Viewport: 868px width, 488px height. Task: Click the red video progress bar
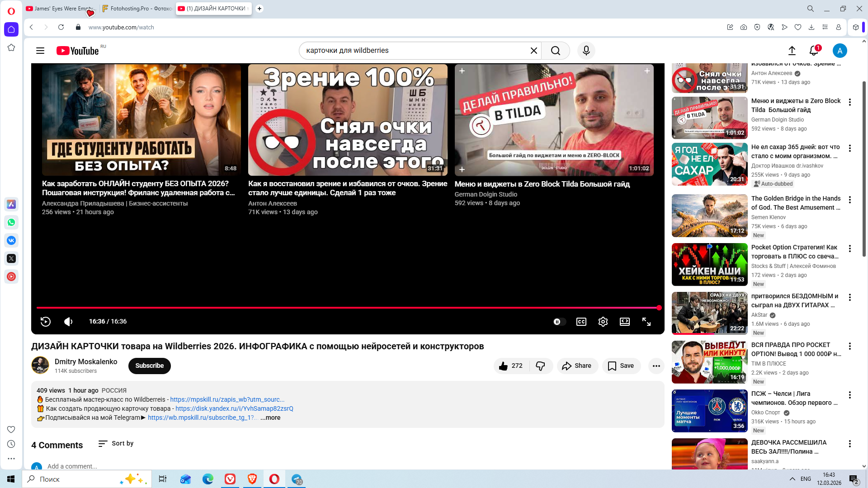click(x=348, y=308)
